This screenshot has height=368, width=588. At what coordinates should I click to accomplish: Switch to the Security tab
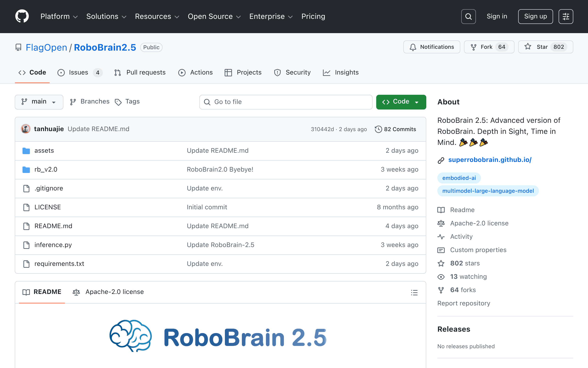click(292, 72)
